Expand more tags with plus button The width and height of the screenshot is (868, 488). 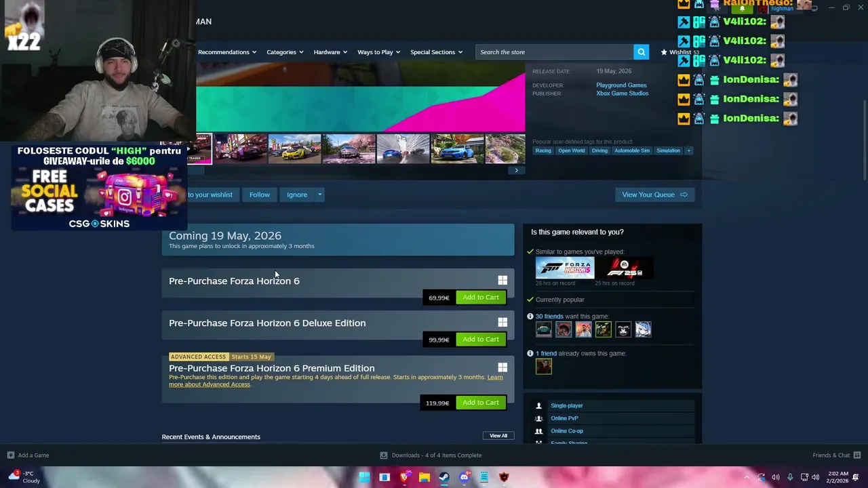pos(688,150)
